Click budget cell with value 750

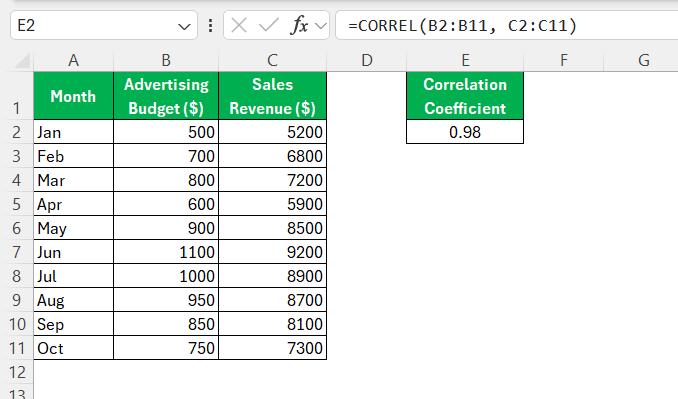[166, 348]
